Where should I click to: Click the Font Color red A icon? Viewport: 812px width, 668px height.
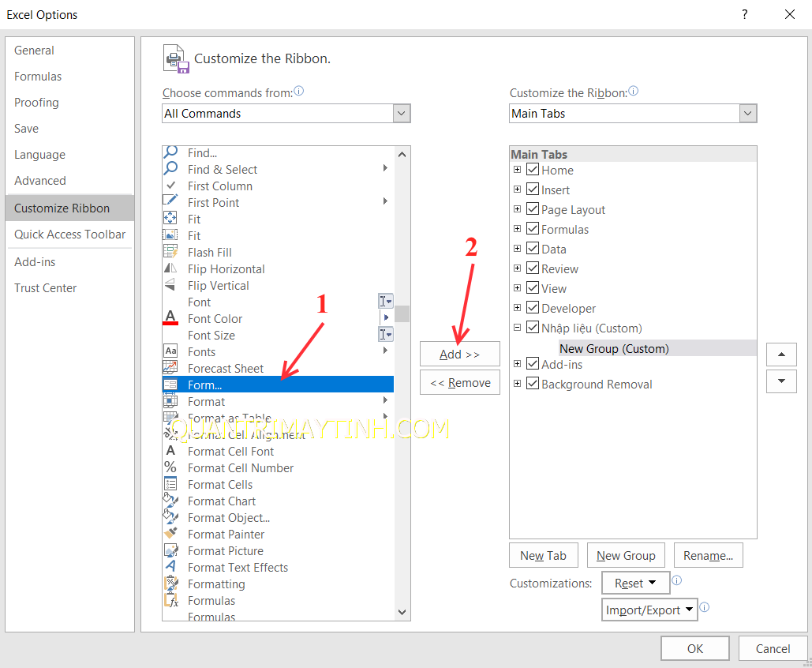tap(170, 317)
